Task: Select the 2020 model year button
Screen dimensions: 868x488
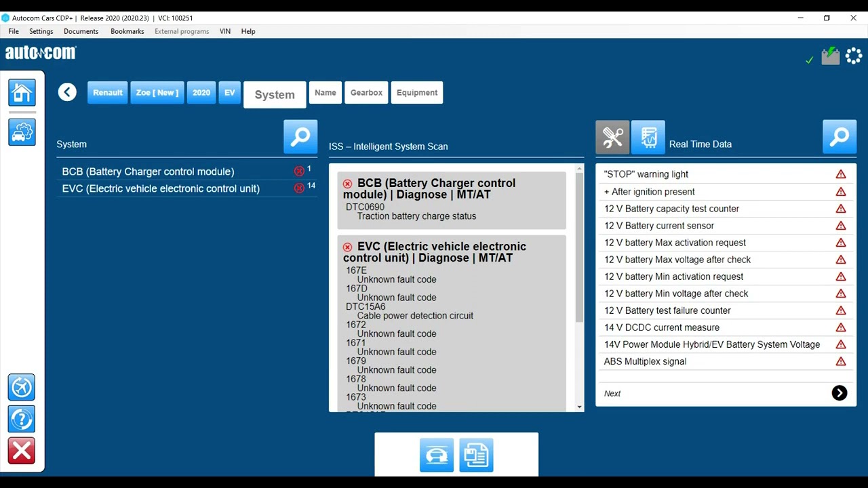Action: (x=201, y=92)
